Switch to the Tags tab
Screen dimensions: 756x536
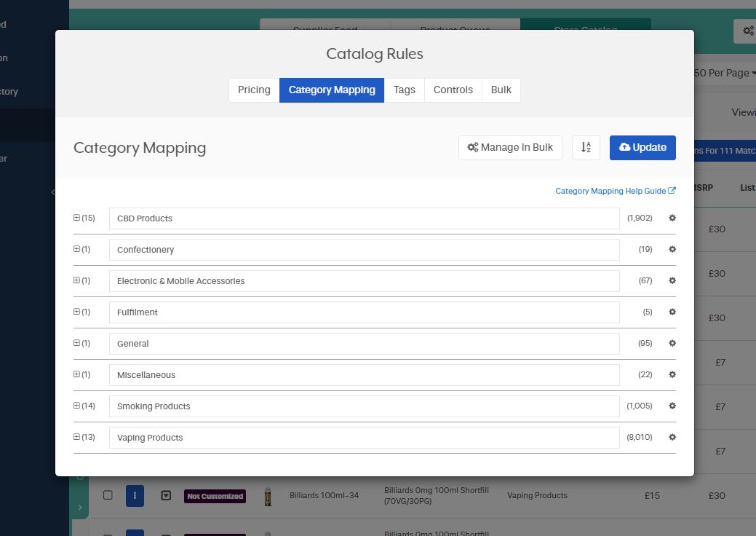pos(404,90)
